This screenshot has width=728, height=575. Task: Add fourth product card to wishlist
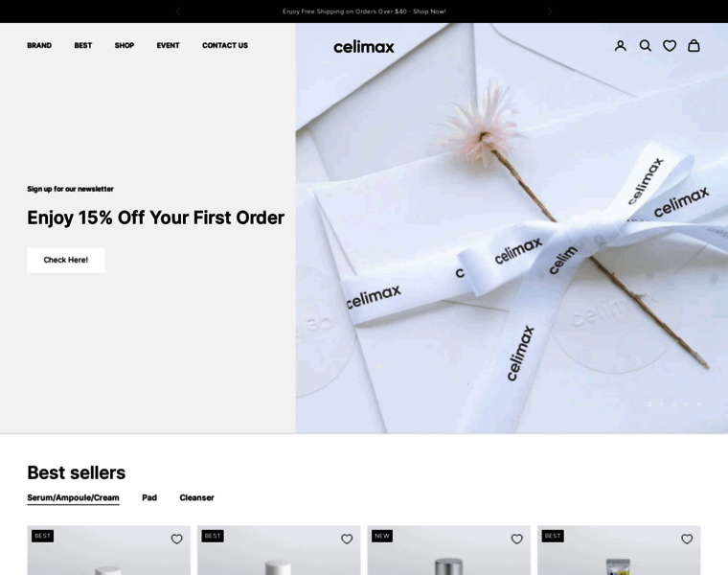pos(687,539)
